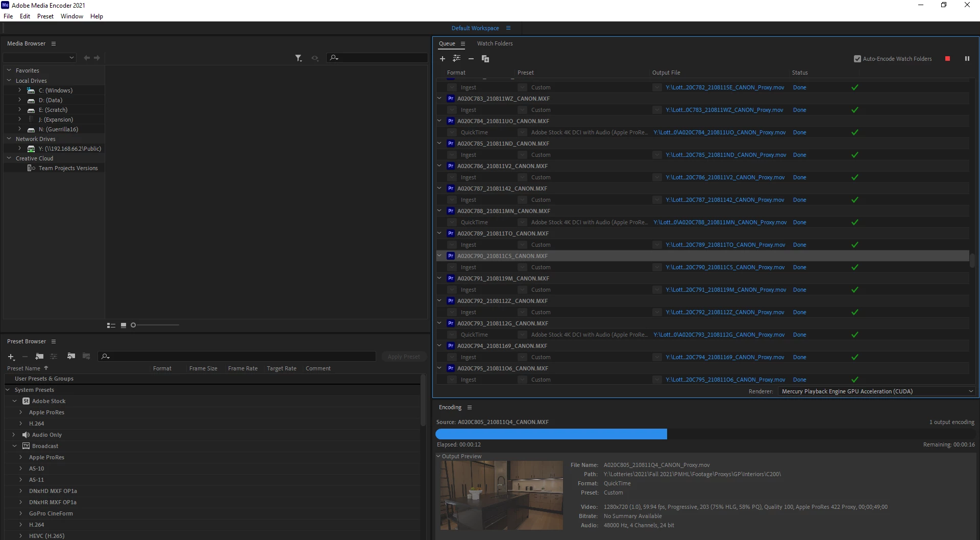Viewport: 980px width, 540px height.
Task: Collapse the System Presets group
Action: tap(8, 390)
